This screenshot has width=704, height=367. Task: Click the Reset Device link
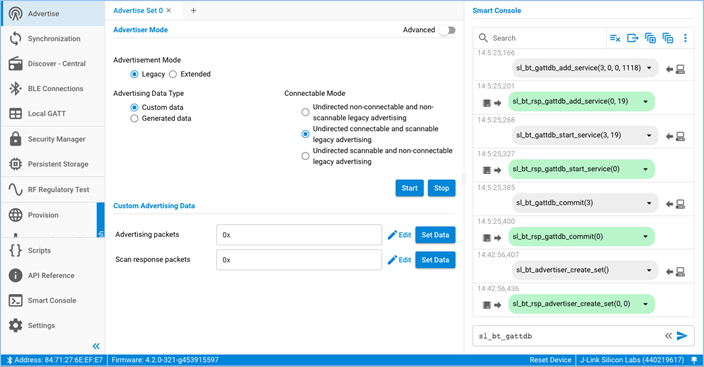click(550, 360)
